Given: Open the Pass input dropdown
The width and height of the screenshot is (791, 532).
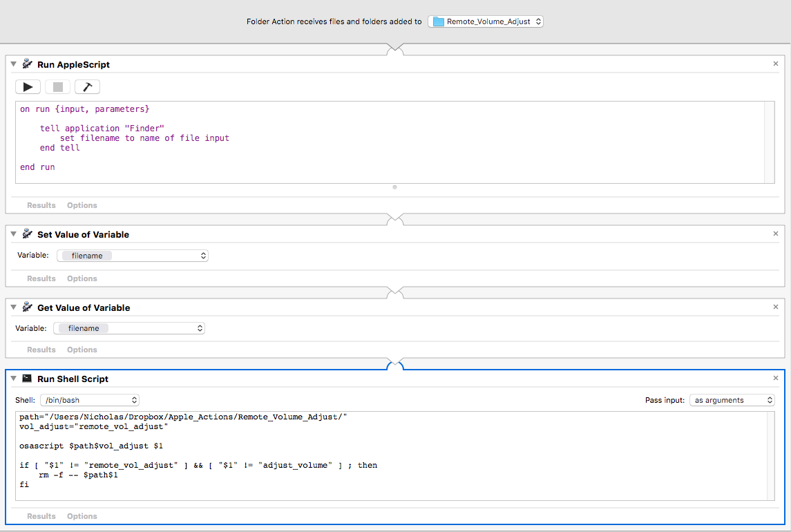Looking at the screenshot, I should point(732,400).
